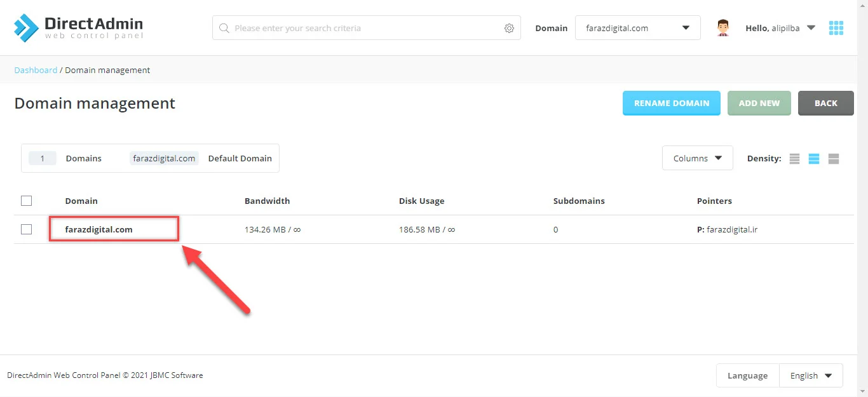868x397 pixels.
Task: Click the user avatar picture
Action: 722,28
